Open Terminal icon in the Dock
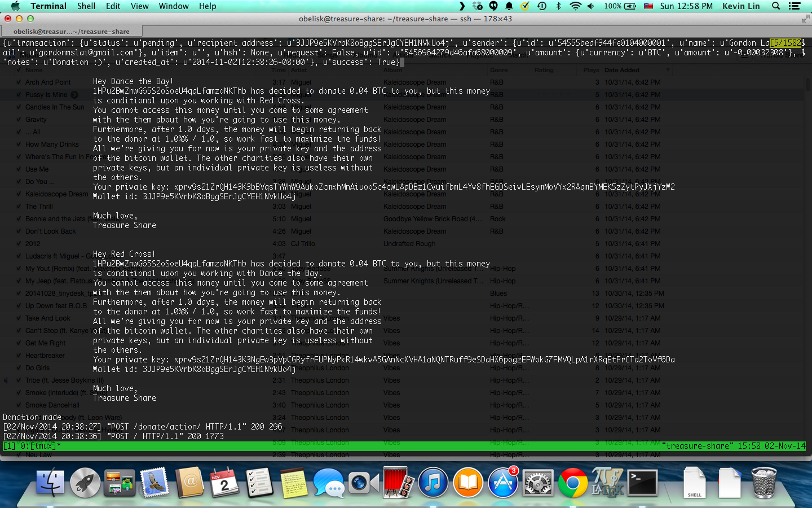The width and height of the screenshot is (812, 508). click(642, 483)
